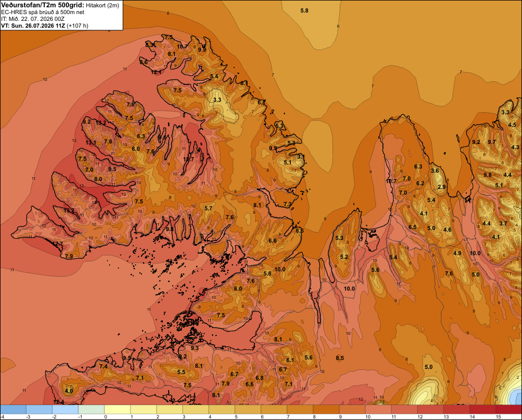Viewport: 522px width, 420px height.
Task: Click the IT: Mið. 22.07.2026 00Z line
Action: click(x=32, y=19)
